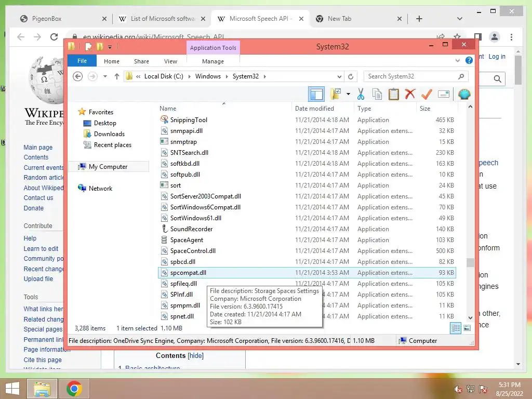Open the Manage ribbon tab
The image size is (532, 399).
pos(213,61)
